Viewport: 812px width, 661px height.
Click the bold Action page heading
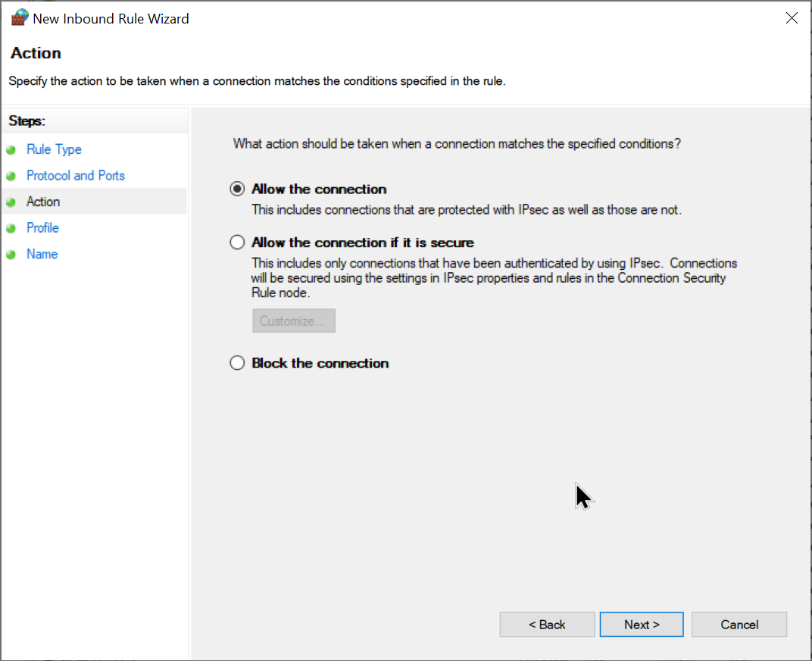[x=36, y=53]
